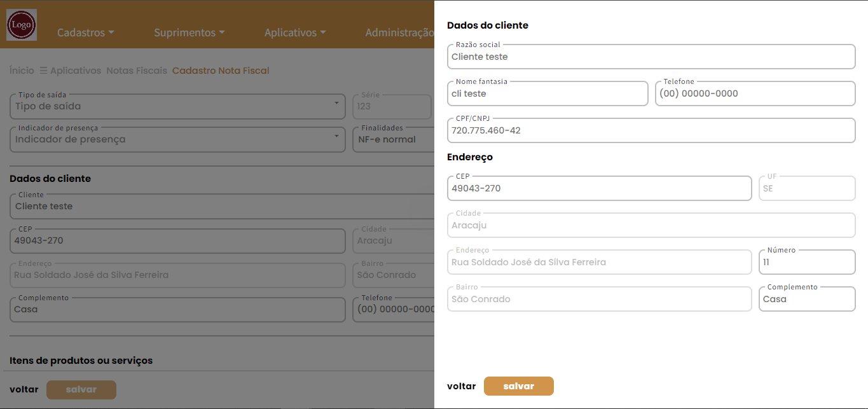Expand the Tipo de saída dropdown
Viewport: 868px width, 409px height.
point(177,106)
